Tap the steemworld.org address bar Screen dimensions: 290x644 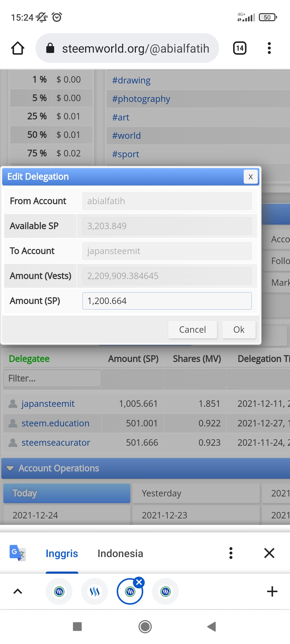point(127,48)
